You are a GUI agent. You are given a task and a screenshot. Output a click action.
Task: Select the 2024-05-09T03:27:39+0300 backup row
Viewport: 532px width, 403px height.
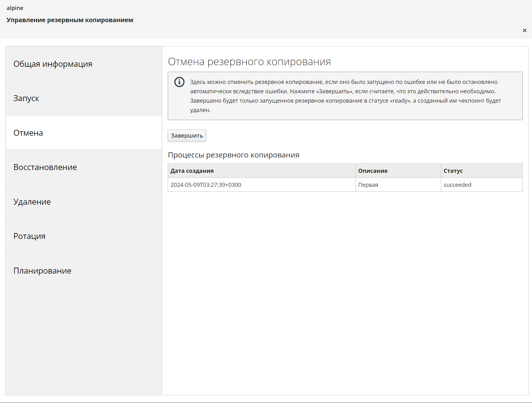click(x=206, y=185)
